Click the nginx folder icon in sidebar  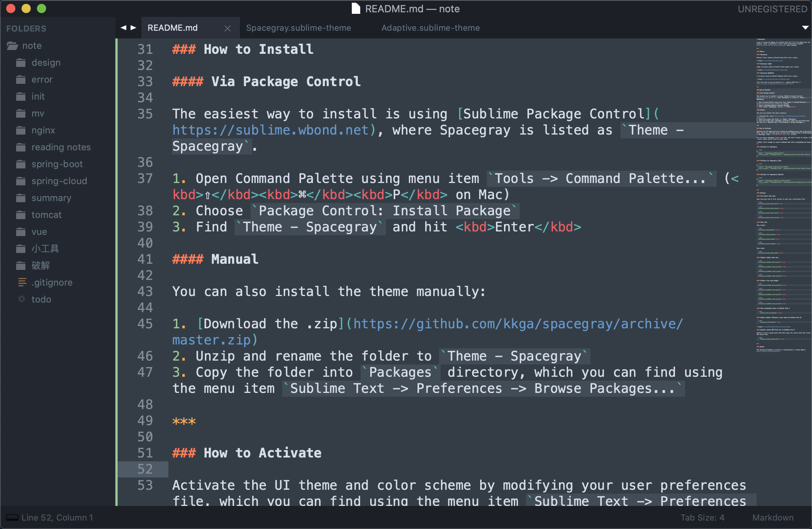(x=21, y=130)
